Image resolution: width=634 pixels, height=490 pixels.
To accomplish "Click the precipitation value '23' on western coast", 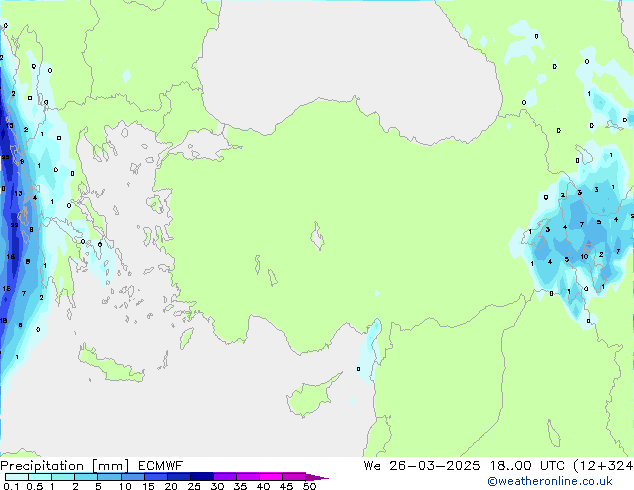I will pyautogui.click(x=6, y=156).
